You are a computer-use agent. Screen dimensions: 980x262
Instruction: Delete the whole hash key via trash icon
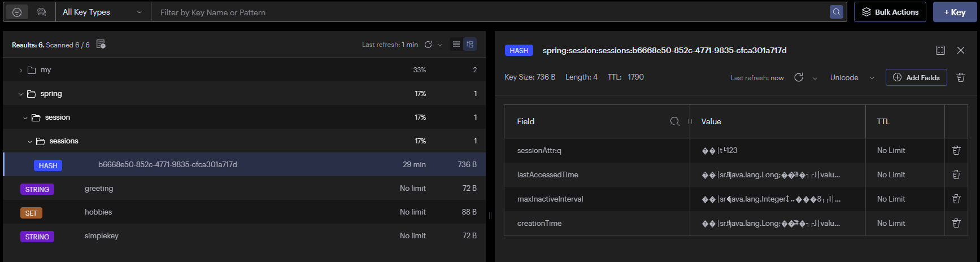(961, 77)
